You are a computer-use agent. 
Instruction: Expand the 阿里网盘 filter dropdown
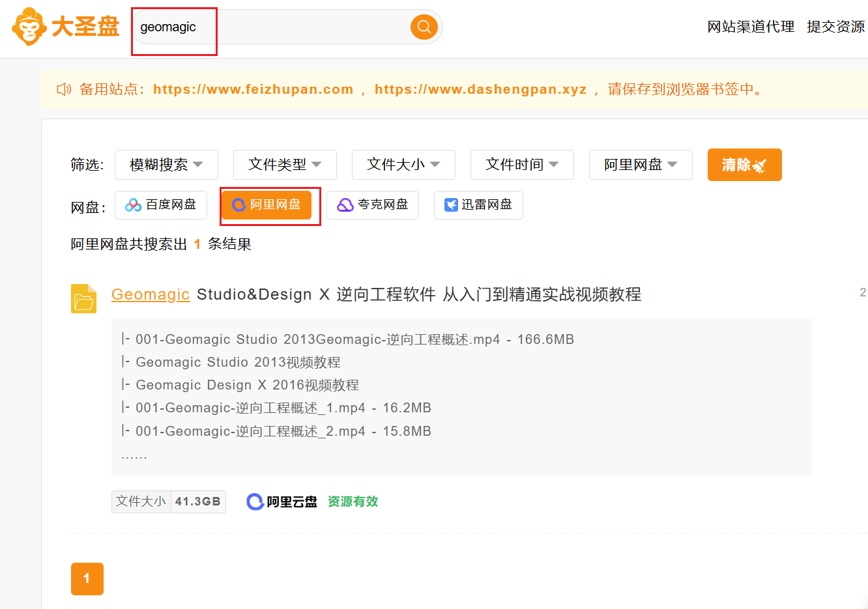641,165
